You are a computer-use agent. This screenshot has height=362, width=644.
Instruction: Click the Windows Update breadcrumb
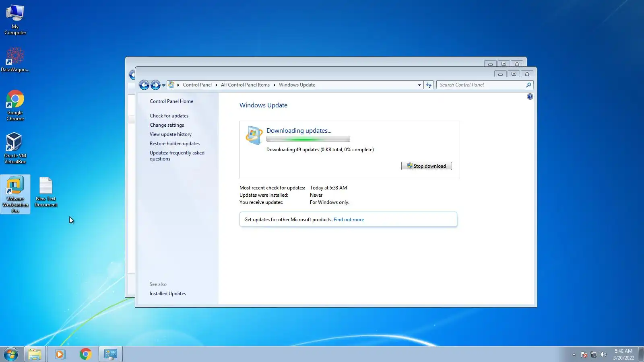(297, 85)
